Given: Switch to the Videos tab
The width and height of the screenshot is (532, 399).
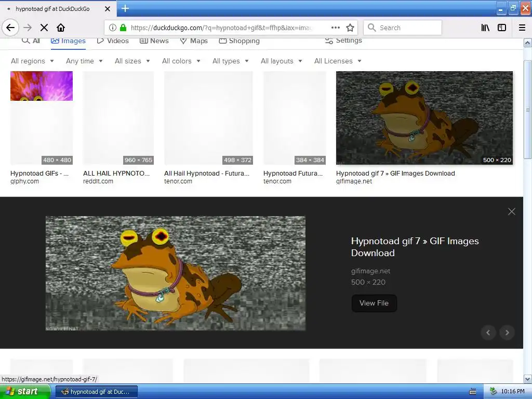Looking at the screenshot, I should coord(113,41).
